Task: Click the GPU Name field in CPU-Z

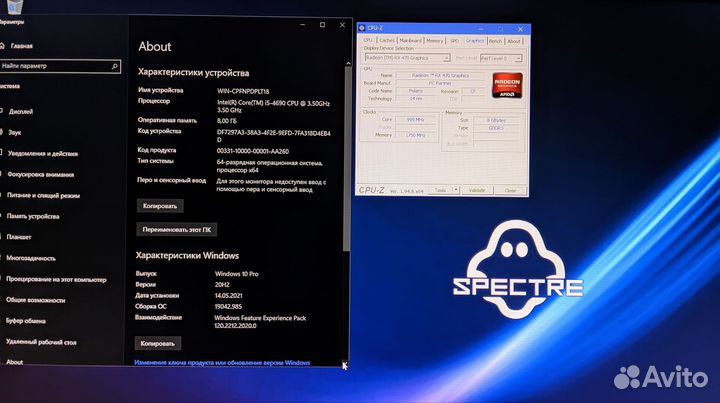Action: point(440,75)
